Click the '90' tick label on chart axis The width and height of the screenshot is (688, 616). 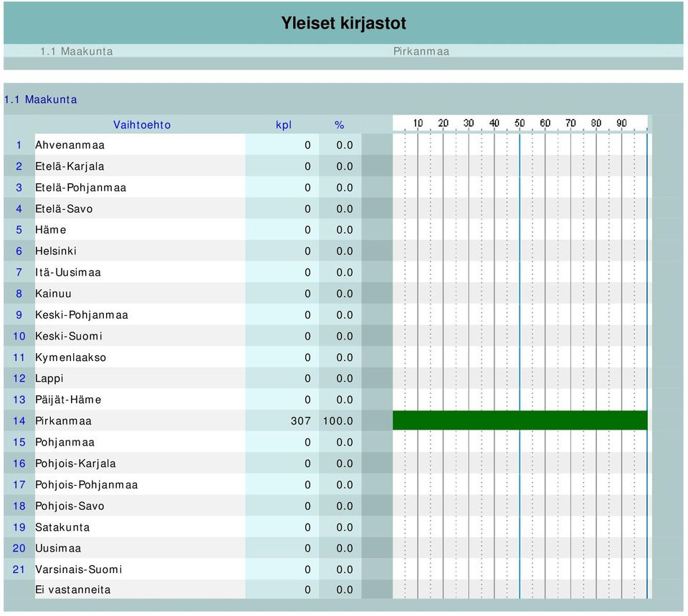pyautogui.click(x=621, y=123)
